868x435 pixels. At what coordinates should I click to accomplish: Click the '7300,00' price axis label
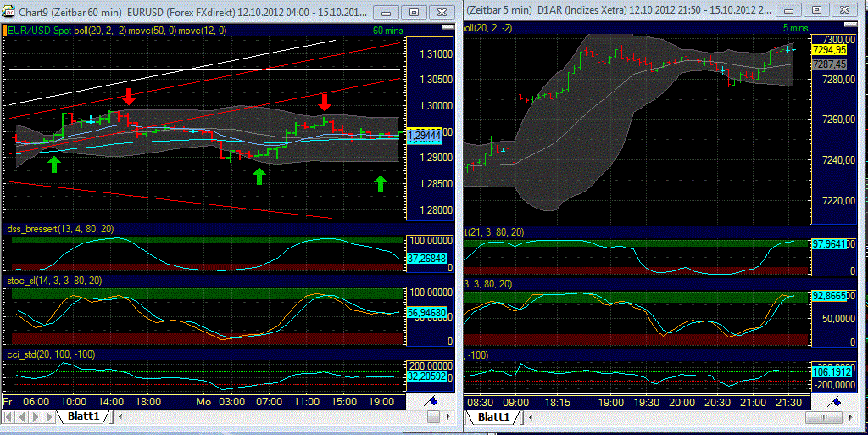coord(838,39)
